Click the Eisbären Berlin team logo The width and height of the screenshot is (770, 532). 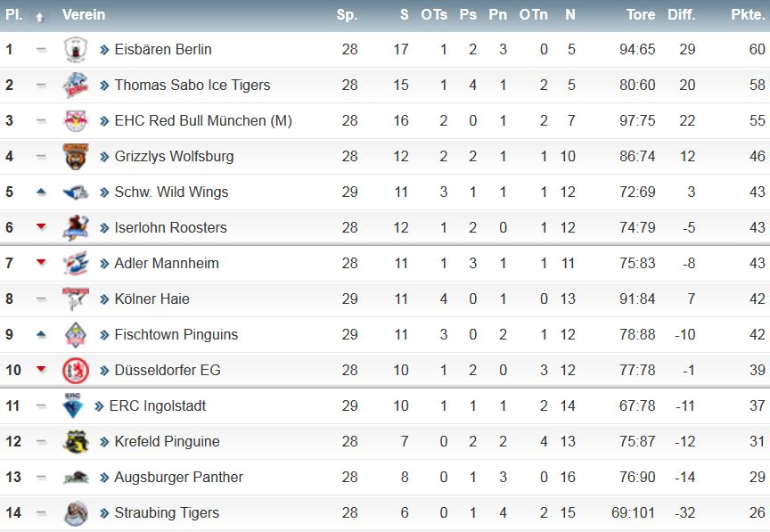[76, 50]
